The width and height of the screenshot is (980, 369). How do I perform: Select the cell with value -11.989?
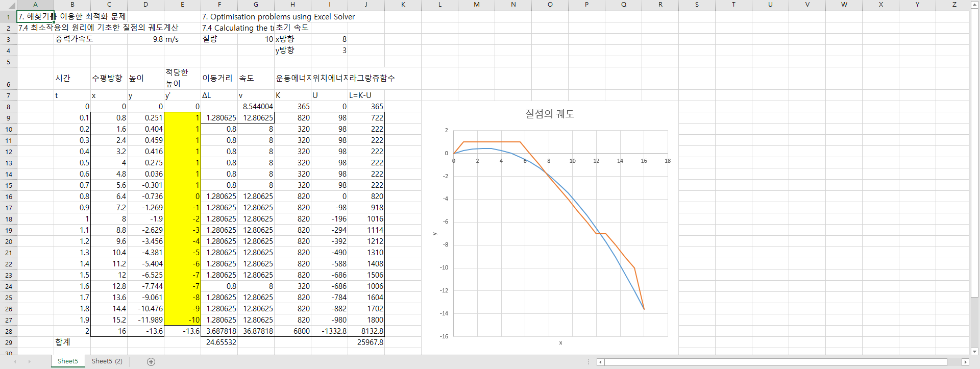tap(145, 320)
